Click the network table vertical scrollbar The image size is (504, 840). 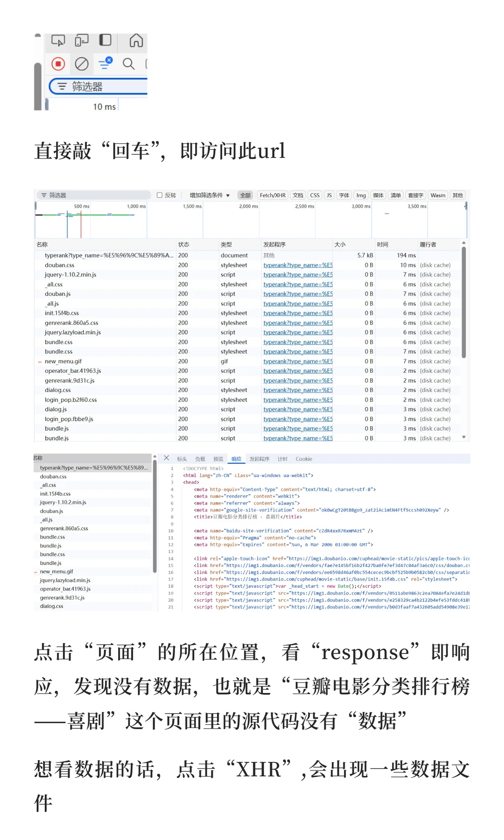click(464, 302)
